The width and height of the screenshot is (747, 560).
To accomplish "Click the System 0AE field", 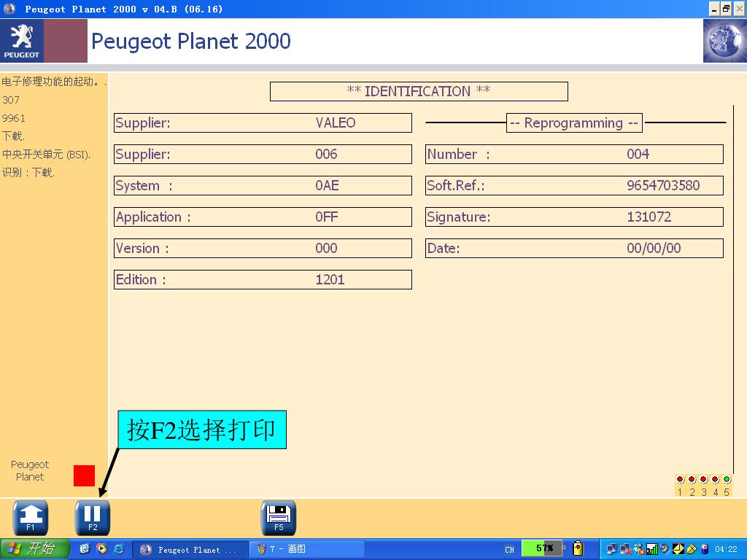I will tap(263, 186).
